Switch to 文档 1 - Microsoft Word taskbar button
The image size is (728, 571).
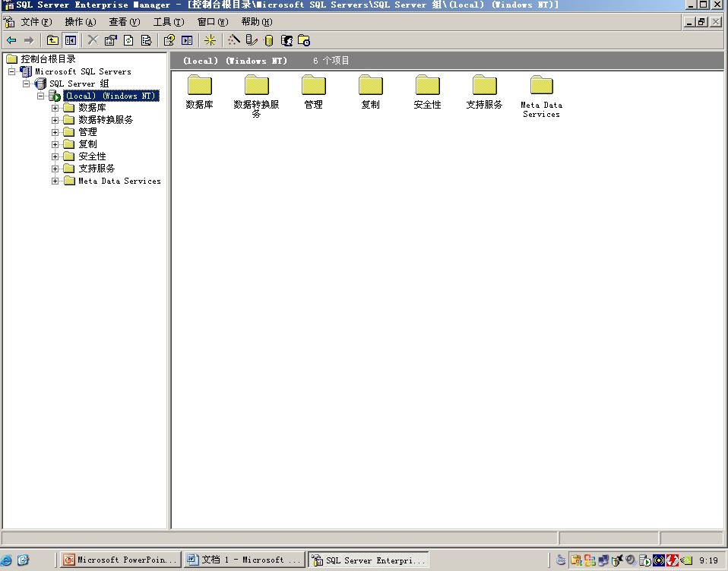tap(244, 560)
